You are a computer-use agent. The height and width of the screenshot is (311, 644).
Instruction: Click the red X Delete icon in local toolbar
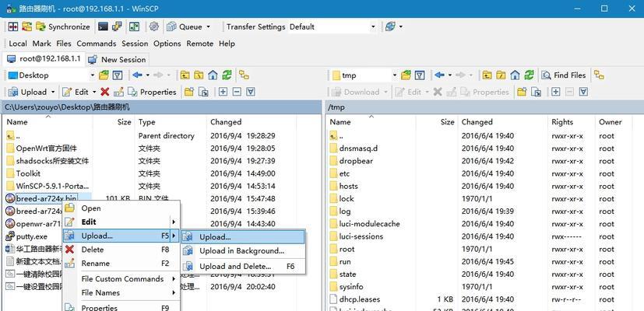(x=104, y=92)
